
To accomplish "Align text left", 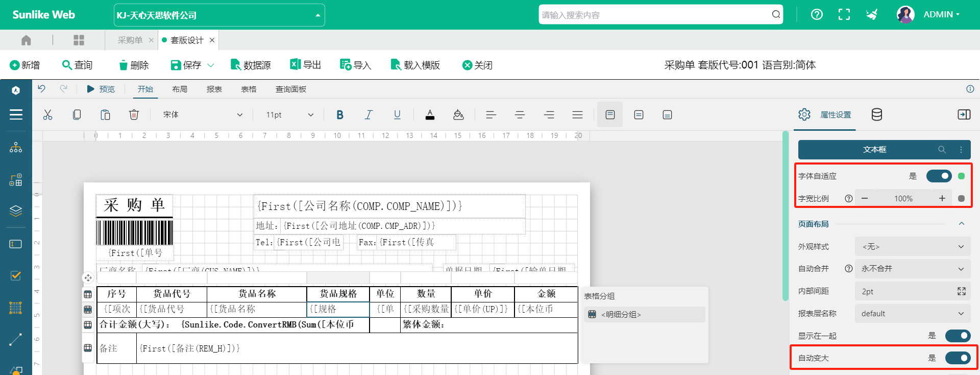I will [x=491, y=115].
